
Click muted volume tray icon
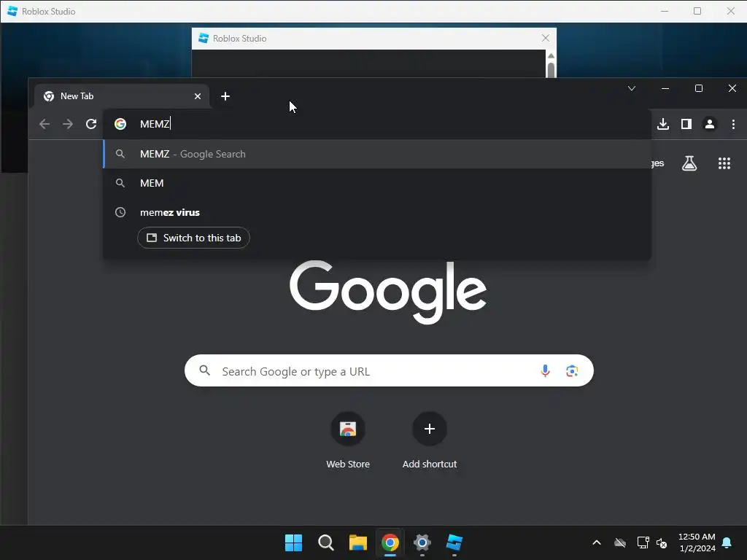point(662,542)
